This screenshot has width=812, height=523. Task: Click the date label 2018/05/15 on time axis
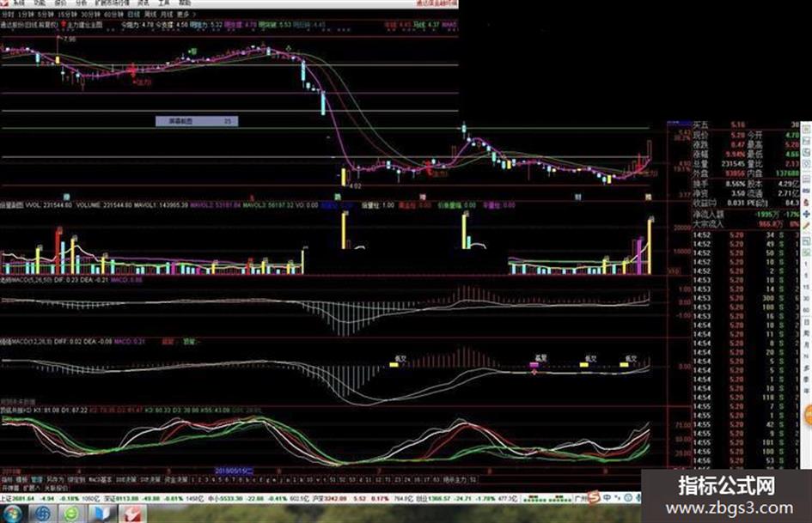[x=234, y=471]
